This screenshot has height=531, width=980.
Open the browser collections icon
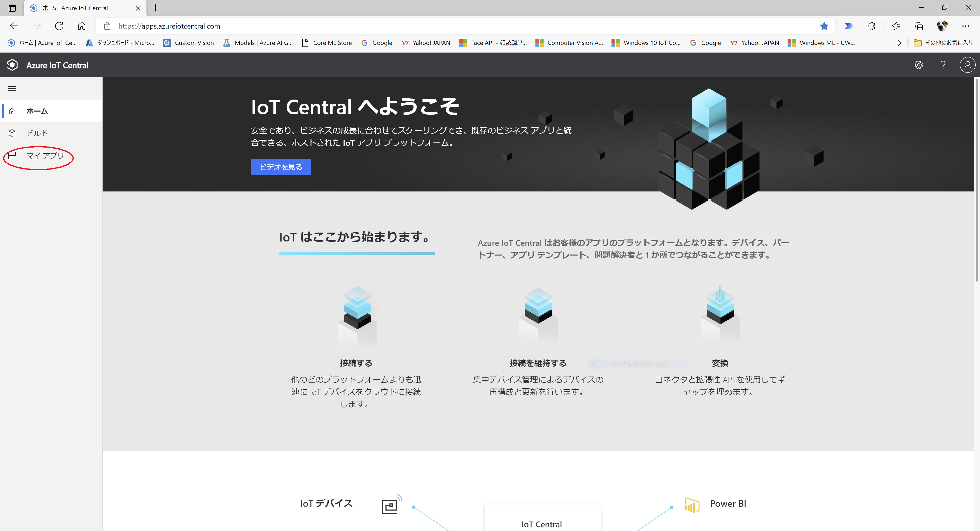pyautogui.click(x=918, y=26)
